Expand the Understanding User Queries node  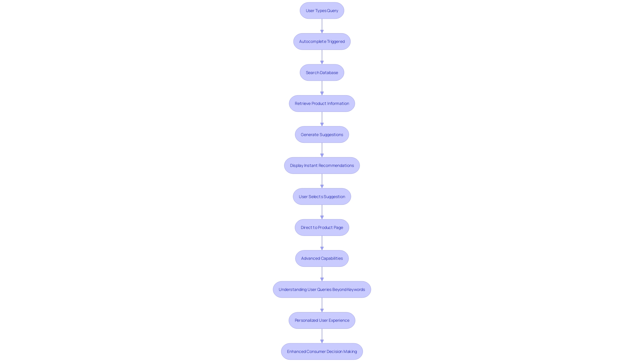pos(322,289)
